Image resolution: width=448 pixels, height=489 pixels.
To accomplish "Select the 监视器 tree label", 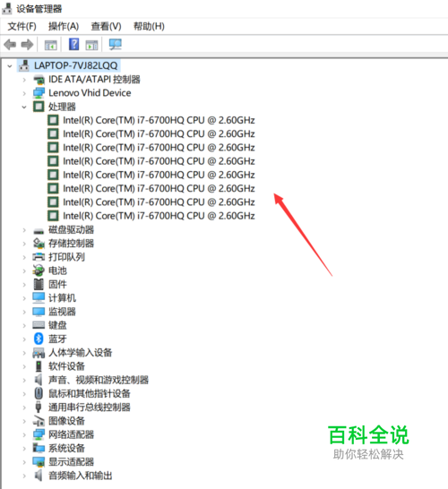I will (62, 312).
